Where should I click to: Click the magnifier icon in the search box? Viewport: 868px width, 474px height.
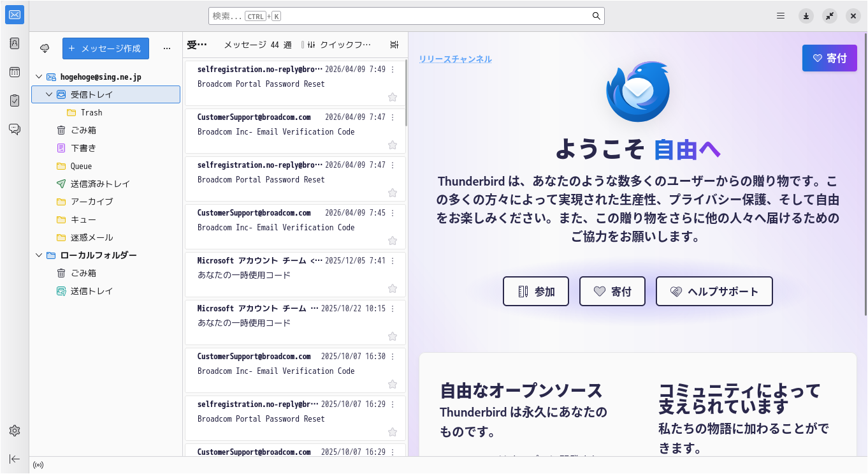tap(597, 16)
